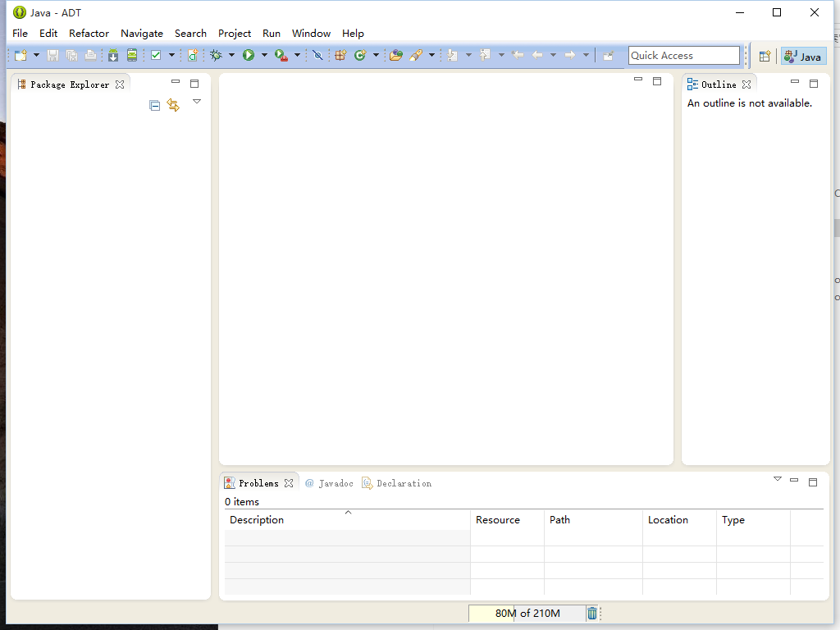Launch the Android Virtual Device Manager
The image size is (840, 630).
pos(131,56)
